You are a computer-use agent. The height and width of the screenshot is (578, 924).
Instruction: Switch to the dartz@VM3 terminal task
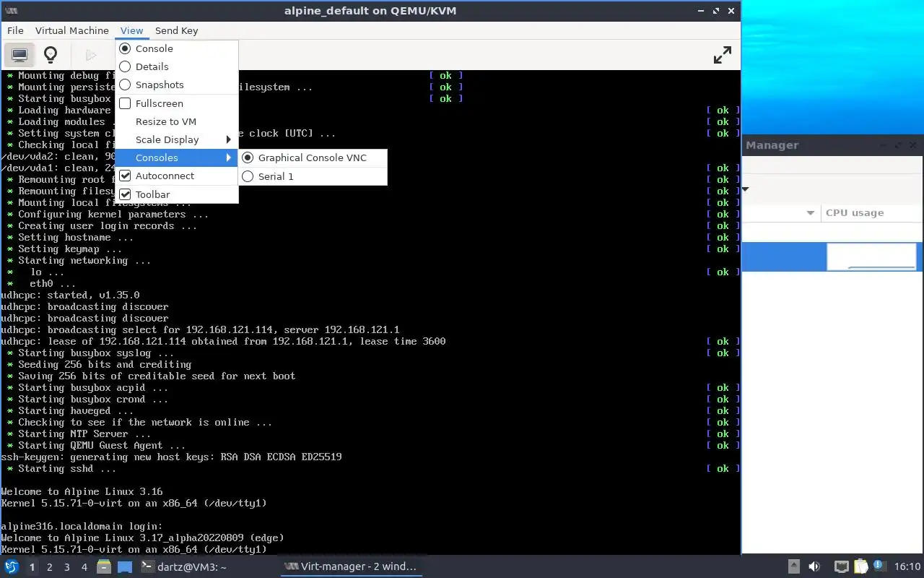184,567
